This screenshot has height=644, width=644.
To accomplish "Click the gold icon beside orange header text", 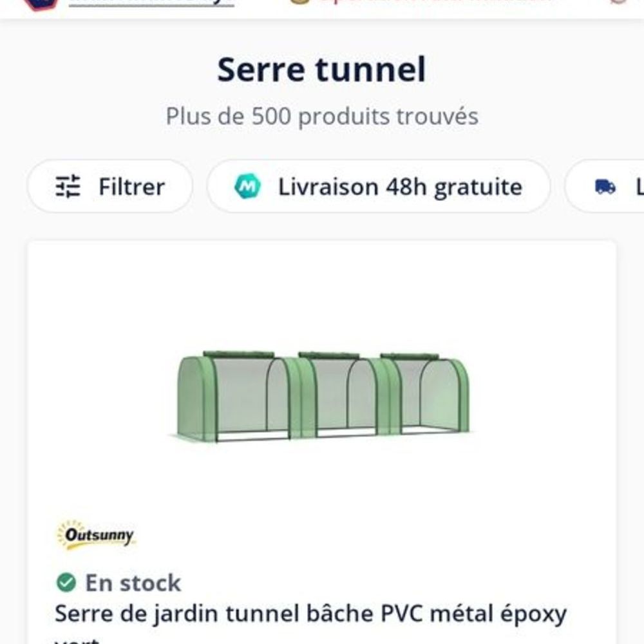I will coord(298,2).
